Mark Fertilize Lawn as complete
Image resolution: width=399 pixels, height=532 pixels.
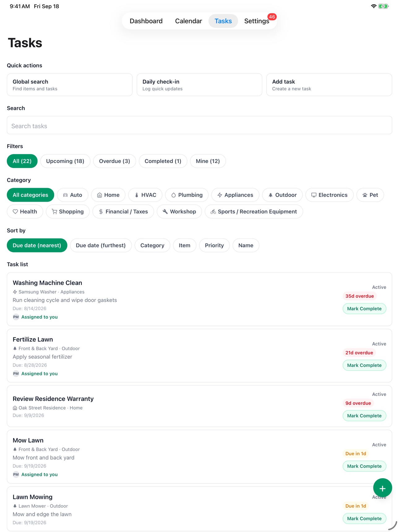[364, 365]
